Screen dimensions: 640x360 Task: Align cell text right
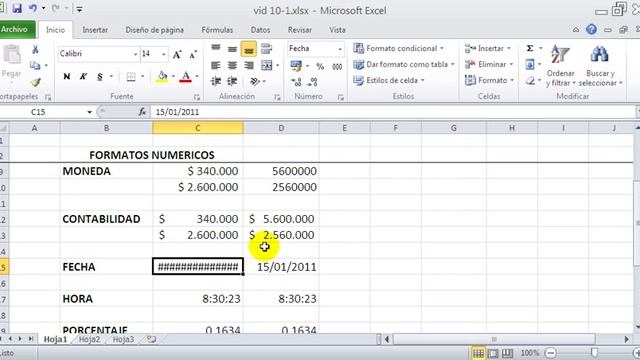tap(249, 65)
